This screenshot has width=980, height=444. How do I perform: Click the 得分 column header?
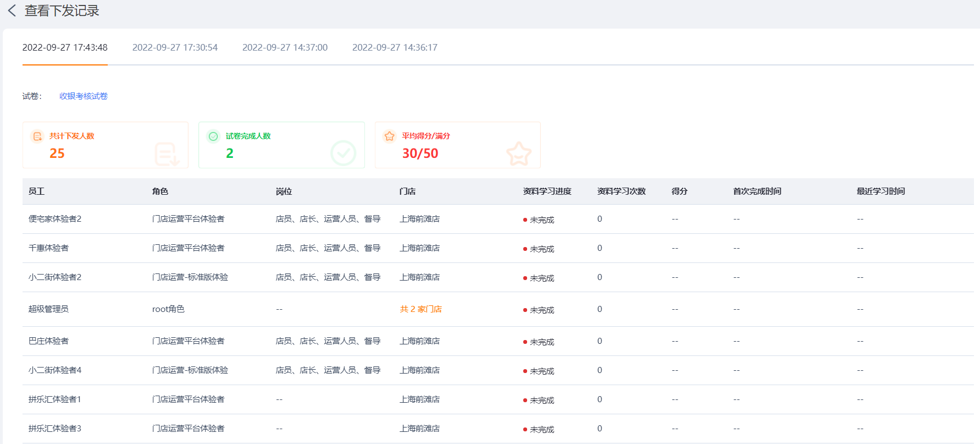[x=679, y=191]
